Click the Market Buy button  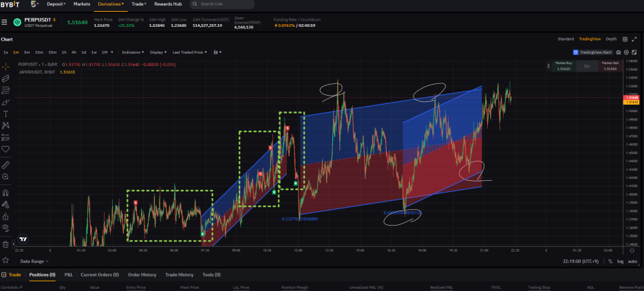(x=563, y=66)
